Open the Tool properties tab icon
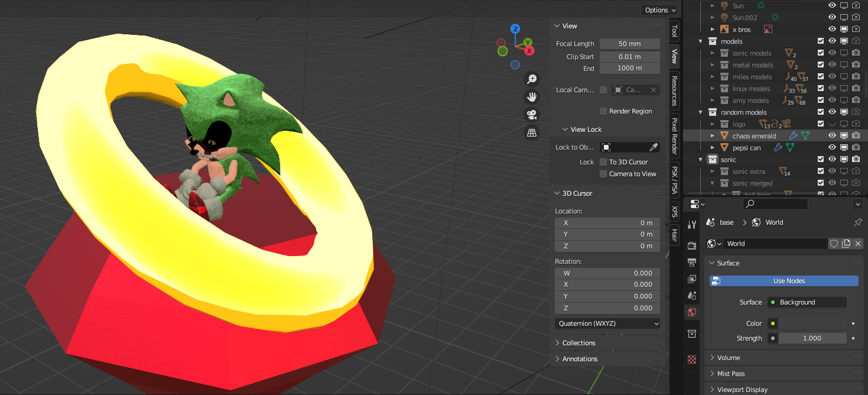The image size is (868, 395). click(x=692, y=225)
